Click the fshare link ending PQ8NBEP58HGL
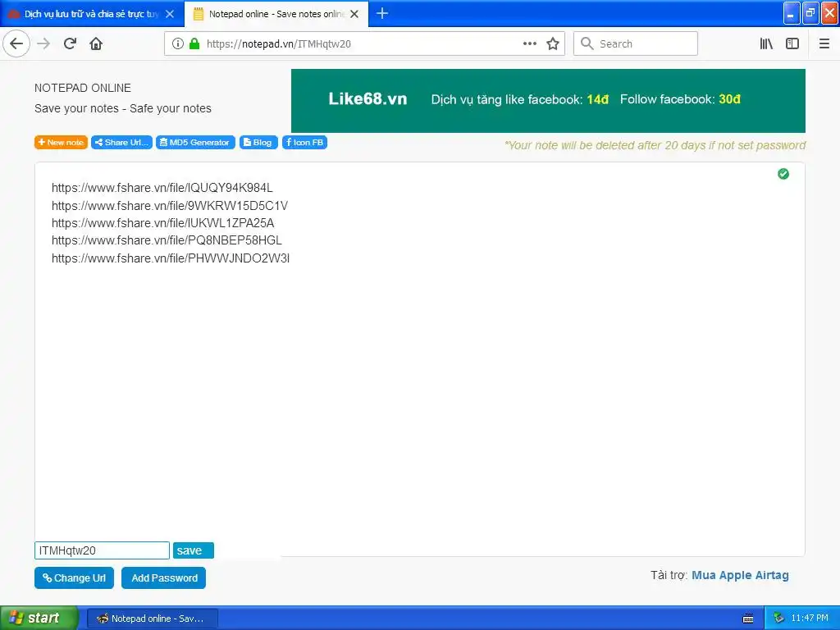The width and height of the screenshot is (840, 630). click(x=167, y=240)
